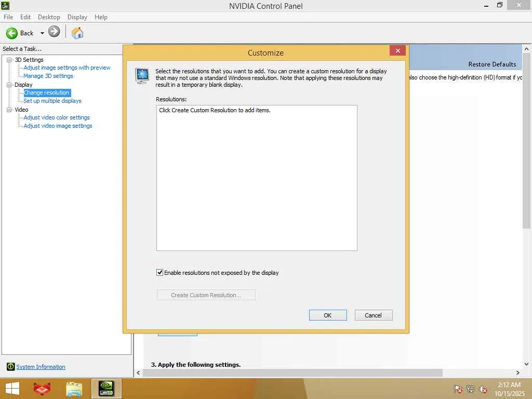
Task: Click Create Custom Resolution button
Action: 206,295
